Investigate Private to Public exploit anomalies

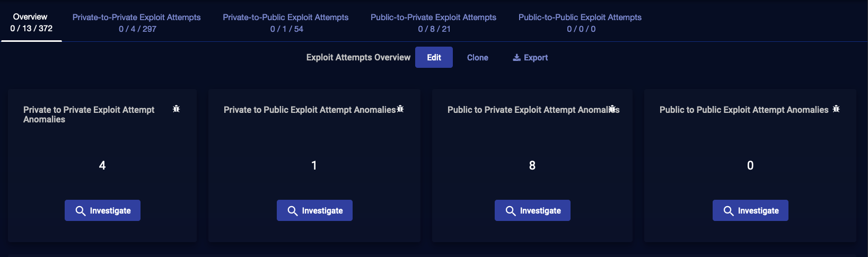(x=314, y=210)
